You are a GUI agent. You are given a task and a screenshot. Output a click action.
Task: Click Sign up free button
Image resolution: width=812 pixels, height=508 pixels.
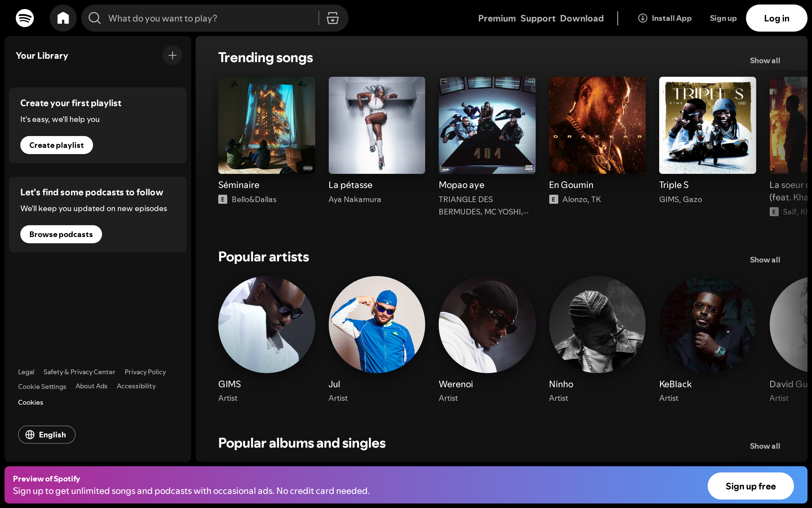click(x=751, y=486)
